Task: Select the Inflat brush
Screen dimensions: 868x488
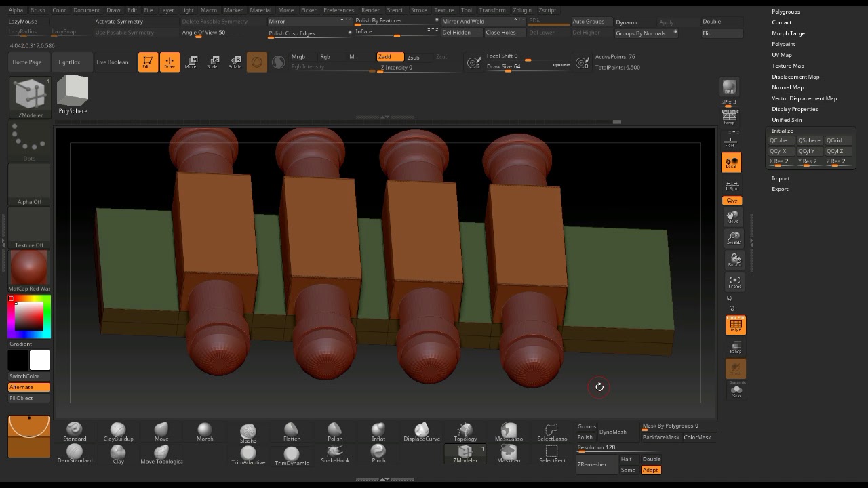Action: 378,432
